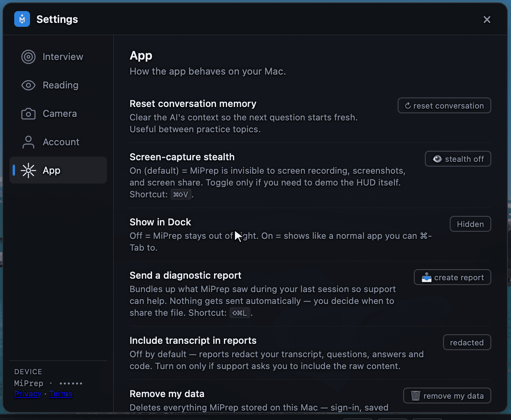Click the "Send a diagnostic report" heading
This screenshot has height=420, width=511.
pyautogui.click(x=185, y=276)
